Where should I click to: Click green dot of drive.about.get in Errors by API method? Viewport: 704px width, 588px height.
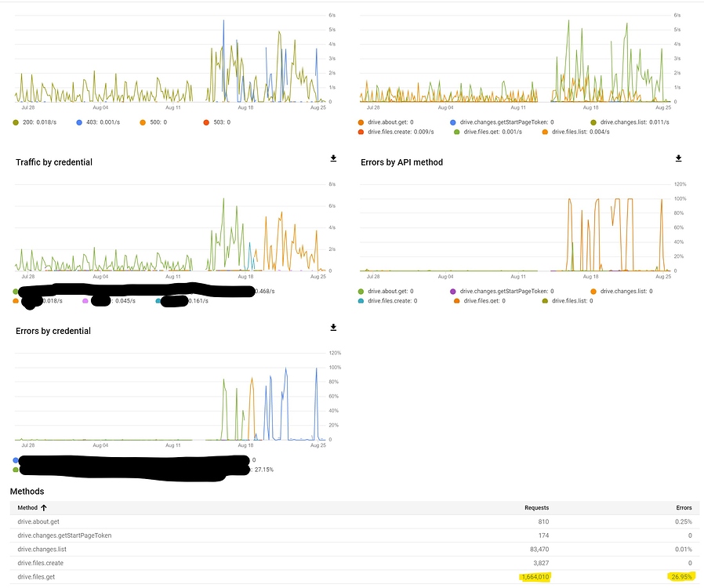[361, 292]
